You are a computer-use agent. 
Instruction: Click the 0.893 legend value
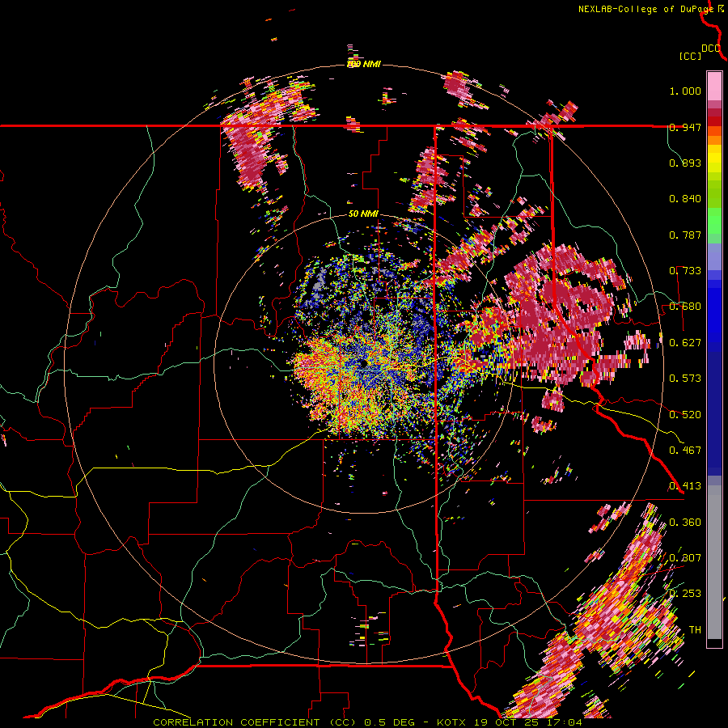pyautogui.click(x=685, y=163)
